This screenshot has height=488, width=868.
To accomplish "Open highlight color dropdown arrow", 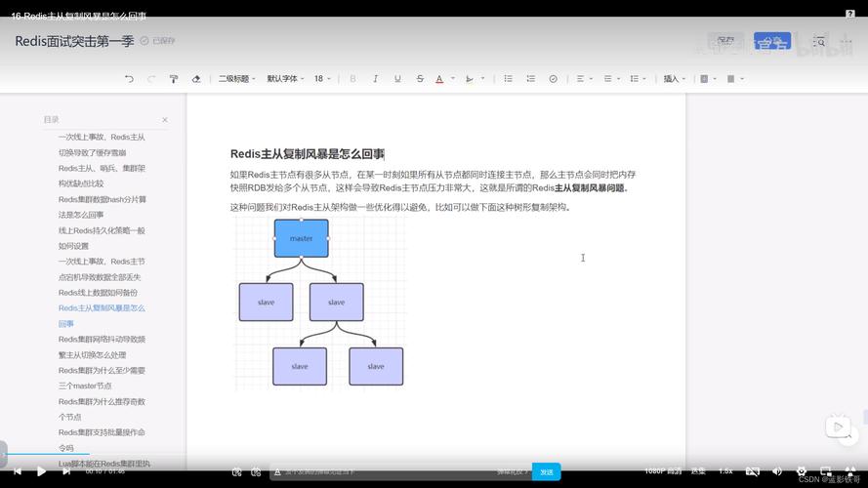I will click(482, 79).
